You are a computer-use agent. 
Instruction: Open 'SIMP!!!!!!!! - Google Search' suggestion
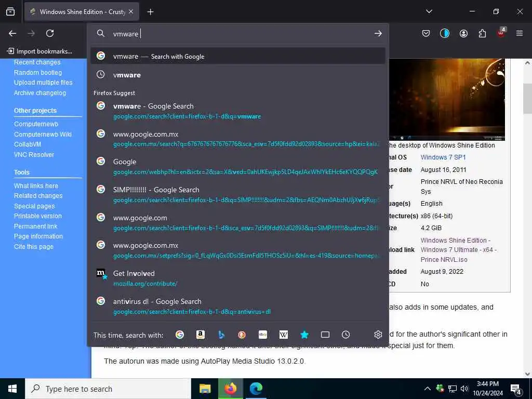(x=238, y=194)
